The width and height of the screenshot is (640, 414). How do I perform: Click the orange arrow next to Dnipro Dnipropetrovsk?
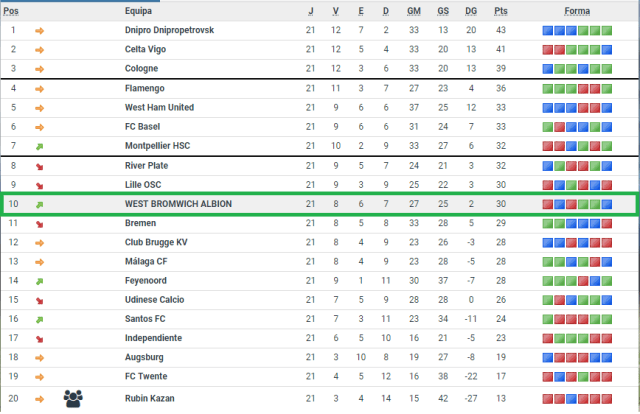pos(40,30)
